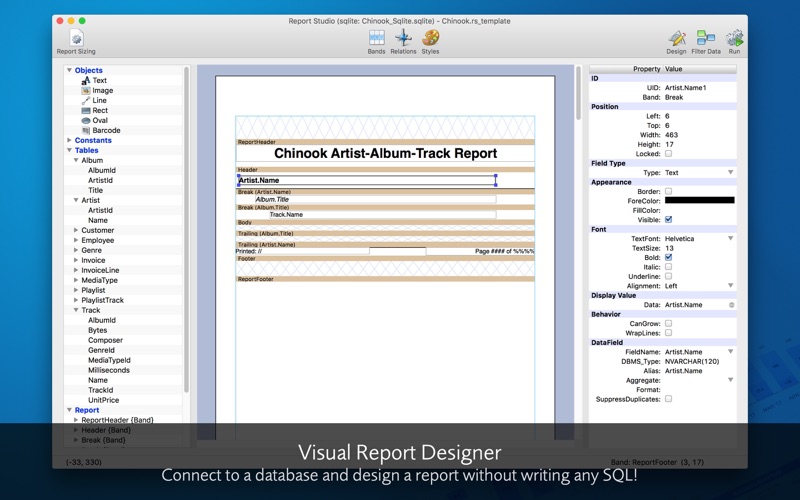Viewport: 800px width, 500px height.
Task: Open the Aggregate dropdown
Action: click(x=731, y=380)
